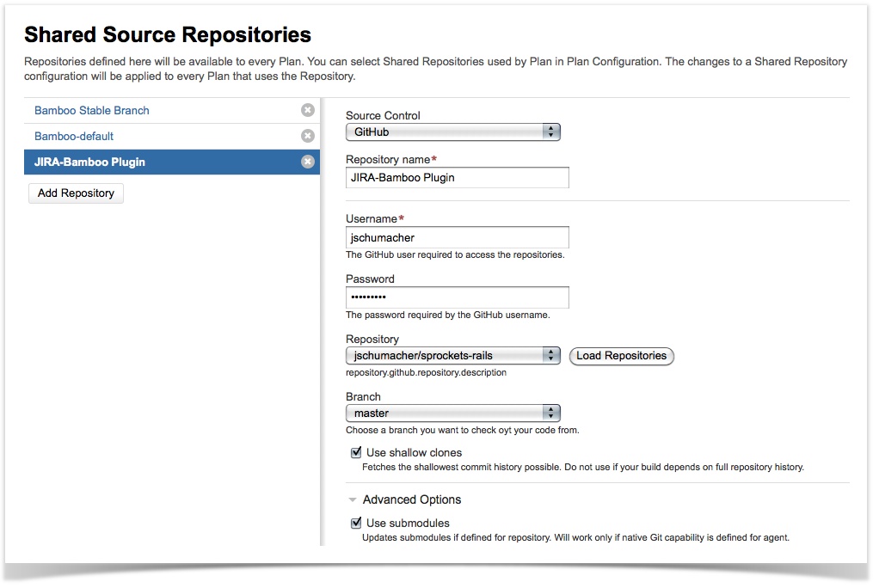Open the Source Control dropdown

(452, 132)
